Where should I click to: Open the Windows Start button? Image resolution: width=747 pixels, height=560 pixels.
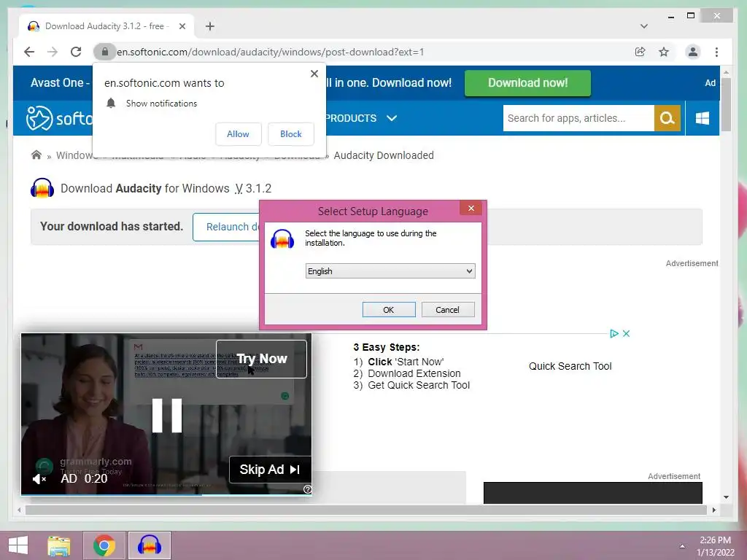[x=18, y=545]
